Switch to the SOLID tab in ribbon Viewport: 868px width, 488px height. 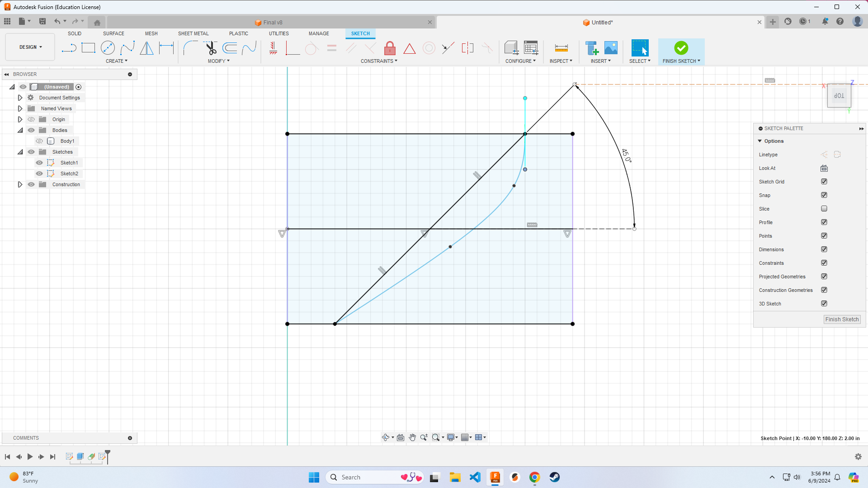pos(74,33)
